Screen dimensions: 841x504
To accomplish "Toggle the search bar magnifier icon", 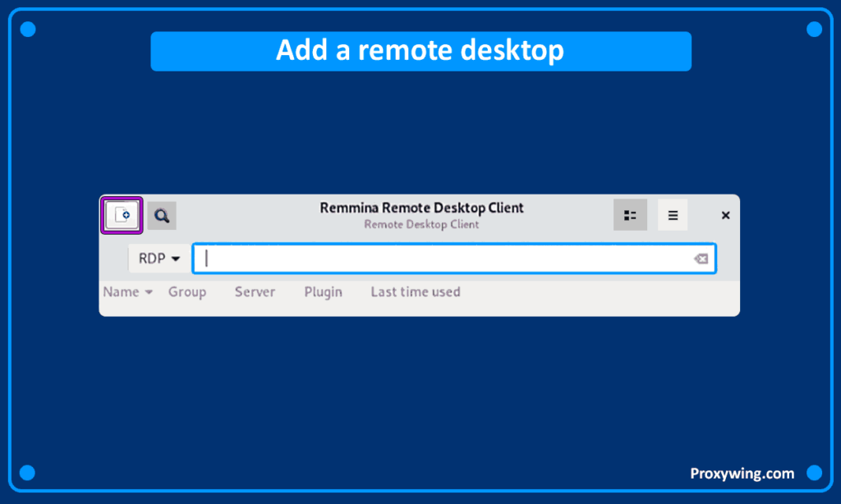I will click(x=162, y=216).
